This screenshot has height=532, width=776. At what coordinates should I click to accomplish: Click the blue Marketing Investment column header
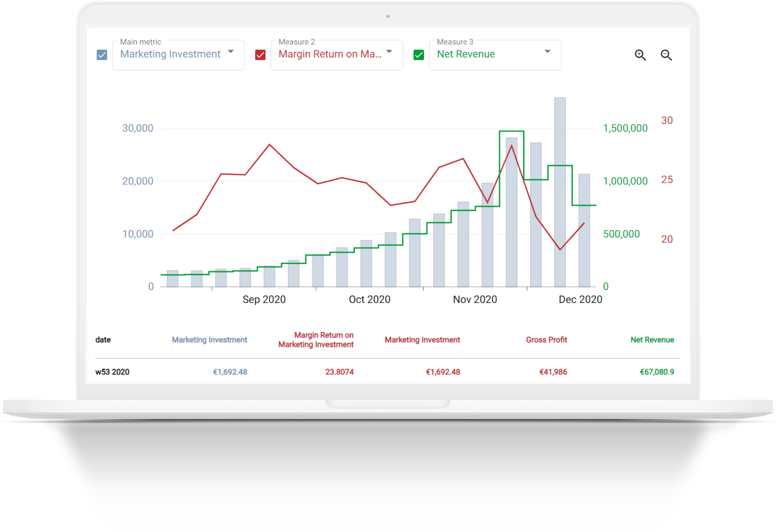[x=209, y=340]
